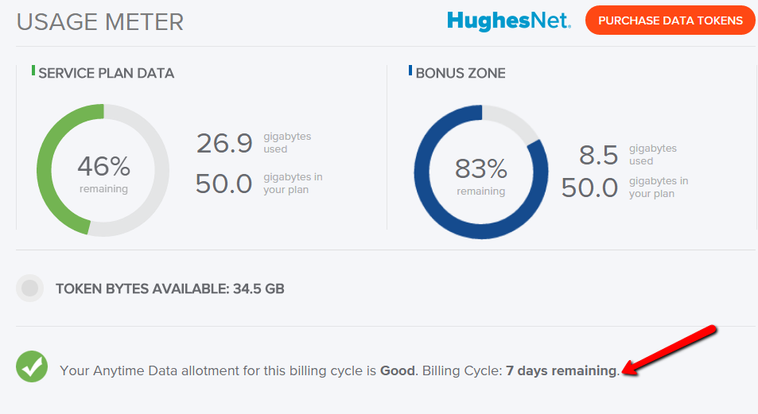Screen dimensions: 758x414
Task: Click the green Service Plan Data donut chart
Action: 103,170
